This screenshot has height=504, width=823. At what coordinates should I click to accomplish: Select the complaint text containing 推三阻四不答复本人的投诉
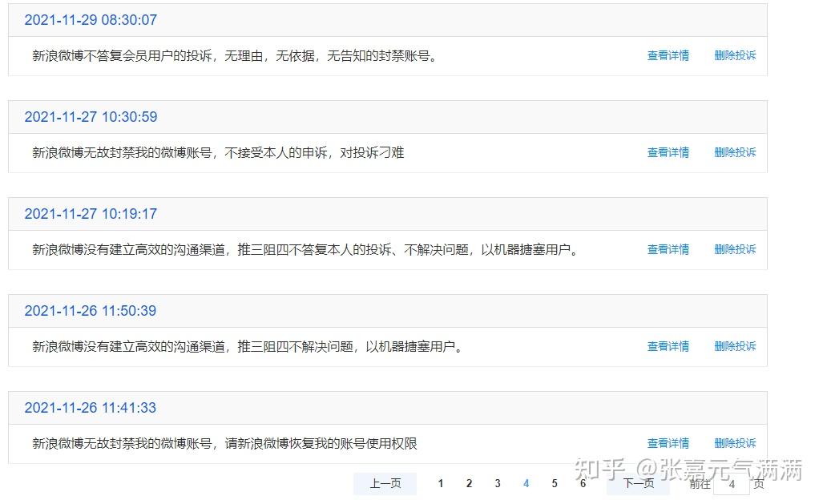305,250
